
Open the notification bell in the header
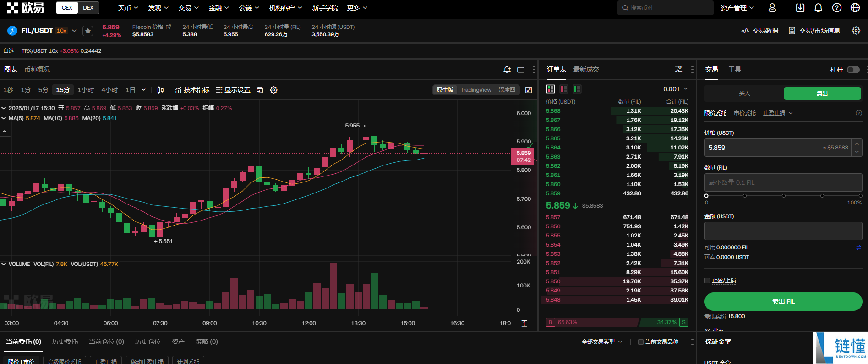point(818,8)
